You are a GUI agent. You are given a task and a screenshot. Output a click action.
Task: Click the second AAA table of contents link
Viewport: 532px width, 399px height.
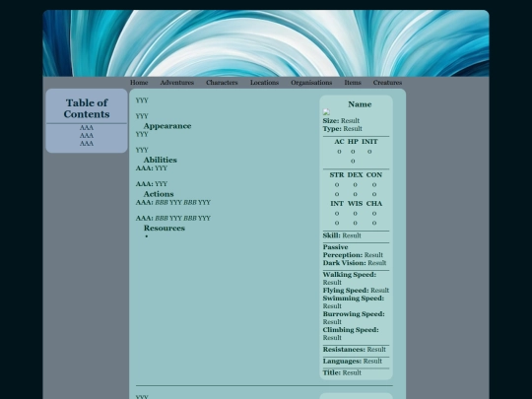[x=87, y=135]
